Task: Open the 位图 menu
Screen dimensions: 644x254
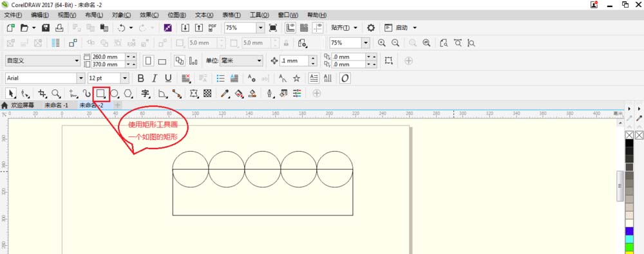Action: tap(176, 15)
